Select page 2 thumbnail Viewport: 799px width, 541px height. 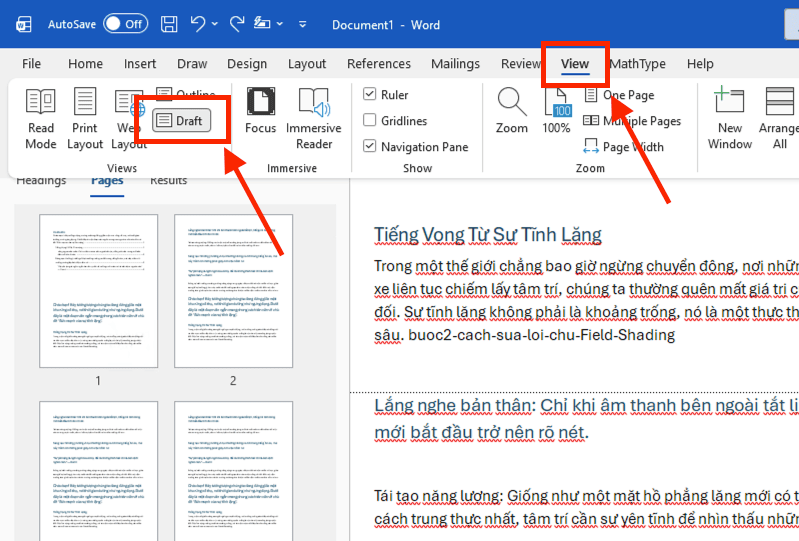tap(233, 291)
